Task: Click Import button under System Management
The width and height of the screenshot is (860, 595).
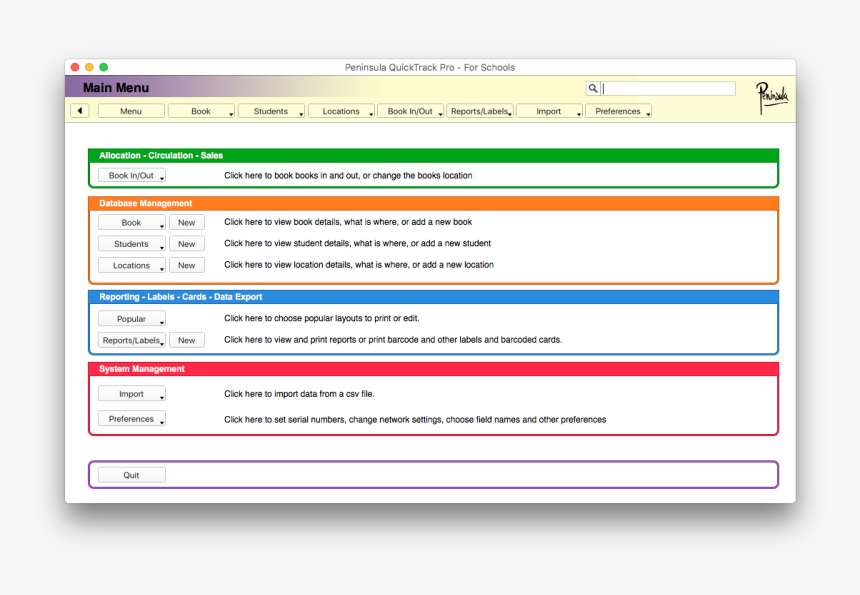Action: [131, 394]
